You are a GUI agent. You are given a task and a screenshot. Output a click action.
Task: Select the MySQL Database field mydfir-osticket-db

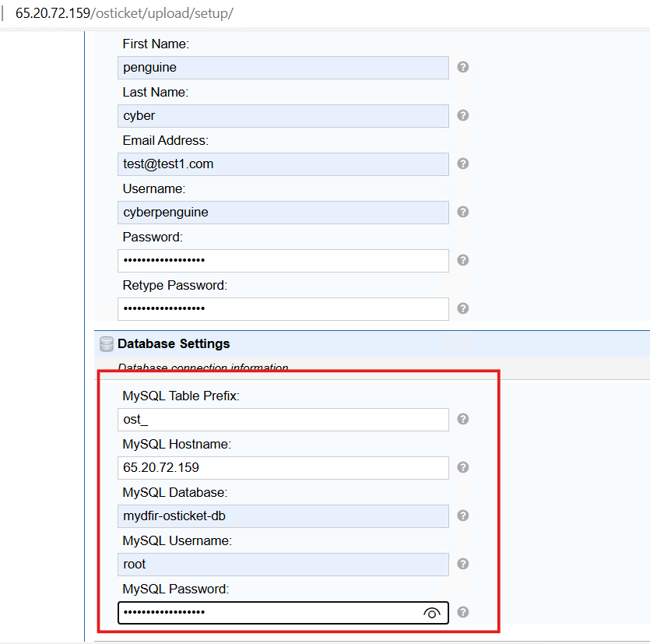click(283, 516)
